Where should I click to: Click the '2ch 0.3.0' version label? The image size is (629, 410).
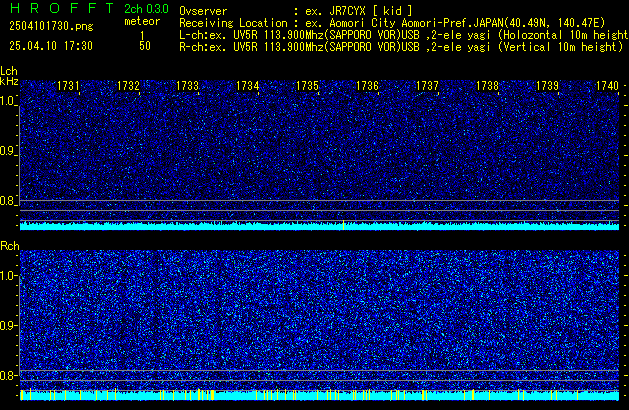click(146, 9)
